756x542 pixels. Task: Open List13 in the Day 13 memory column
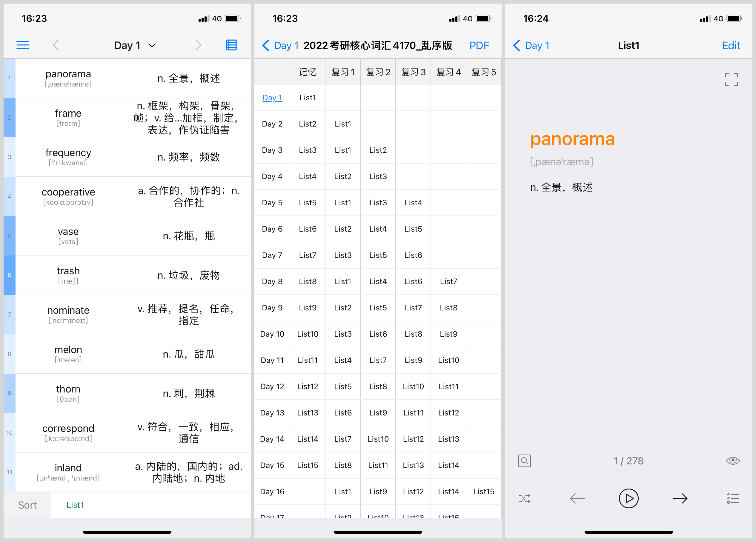pos(307,413)
